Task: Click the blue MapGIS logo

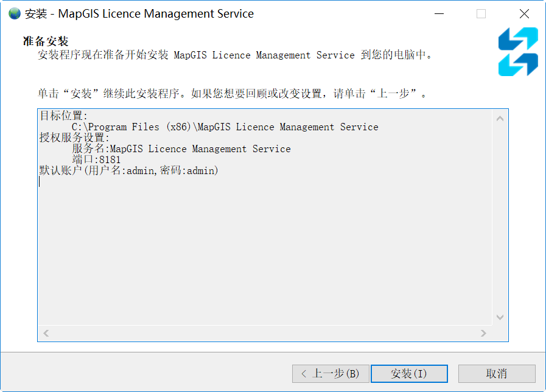Action: 518,52
